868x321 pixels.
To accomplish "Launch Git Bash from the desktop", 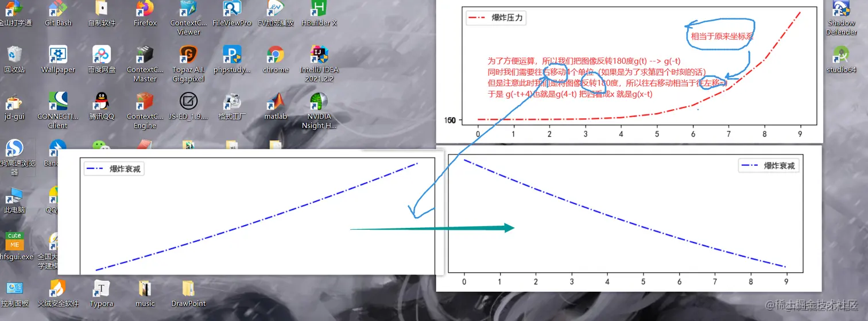I will (x=58, y=14).
